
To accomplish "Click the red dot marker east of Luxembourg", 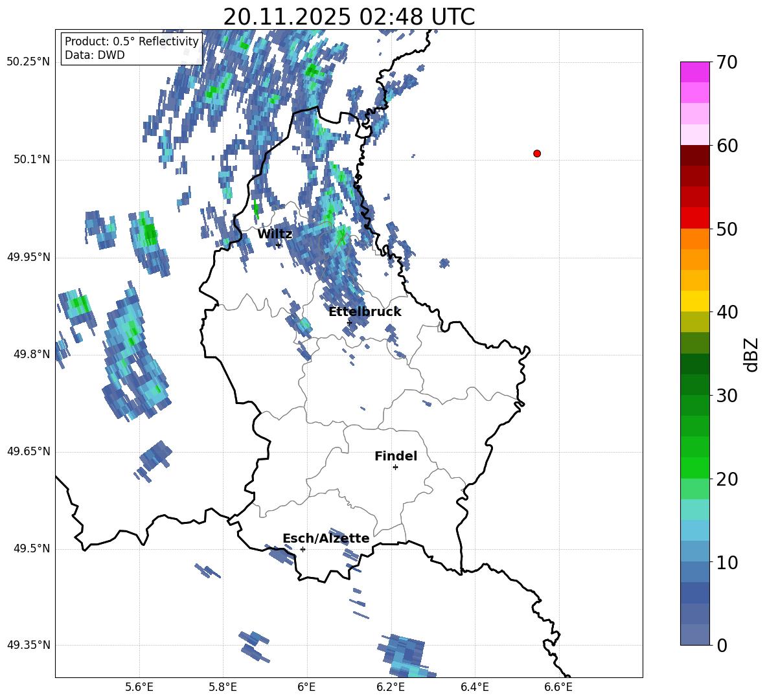I will click(537, 153).
